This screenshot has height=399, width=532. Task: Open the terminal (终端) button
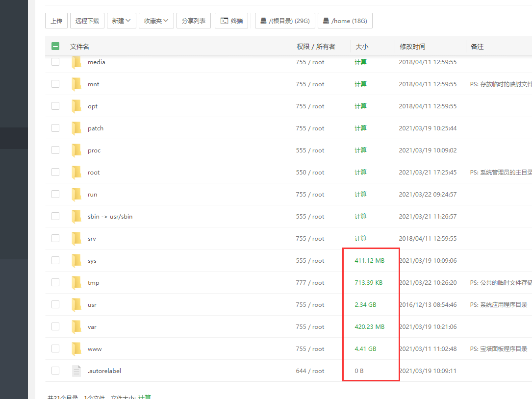[231, 21]
